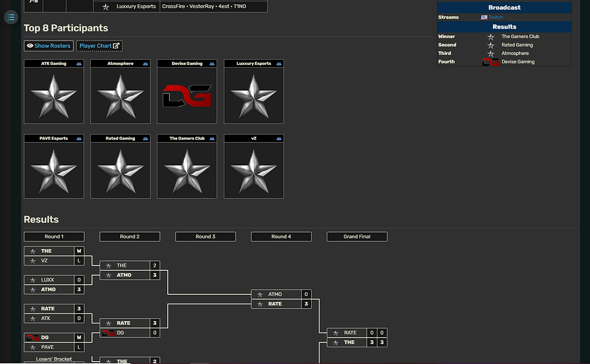Open The Gamers Club star logo thumbnail
Viewport: 590px width, 364px height.
click(x=187, y=171)
